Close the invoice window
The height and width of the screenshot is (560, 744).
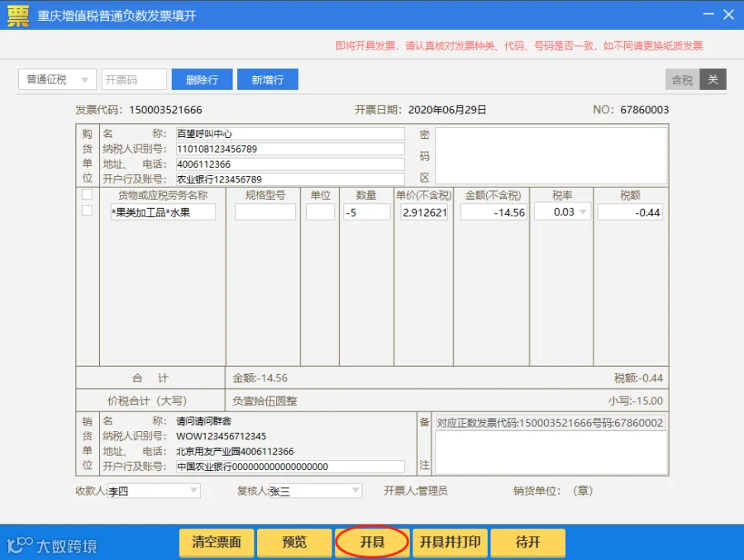pyautogui.click(x=729, y=14)
